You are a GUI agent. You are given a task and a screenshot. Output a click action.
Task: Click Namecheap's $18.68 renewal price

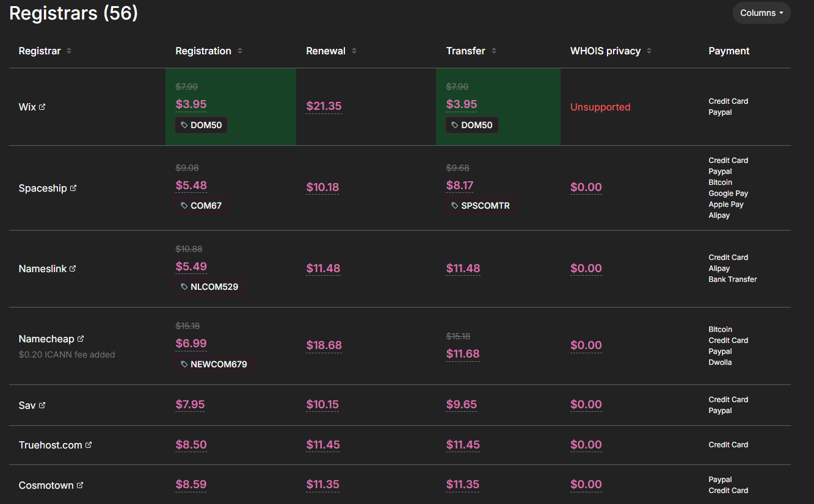pos(324,345)
